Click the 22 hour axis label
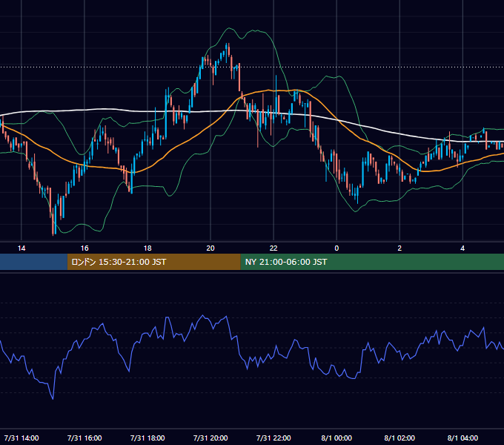Viewport: 504px width, 445px height. point(273,248)
